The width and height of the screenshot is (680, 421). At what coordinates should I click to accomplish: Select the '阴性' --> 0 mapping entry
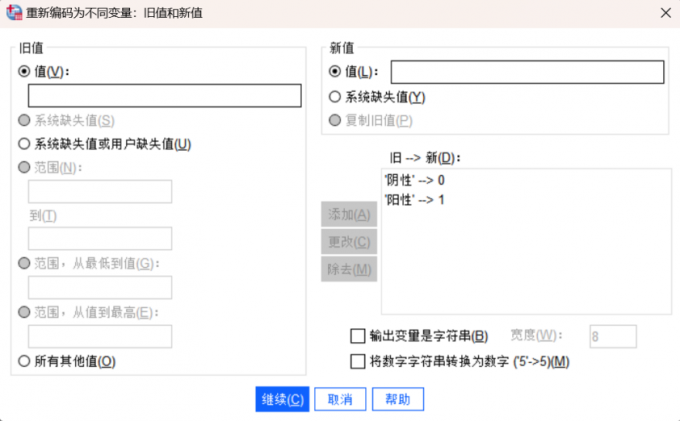tap(414, 180)
